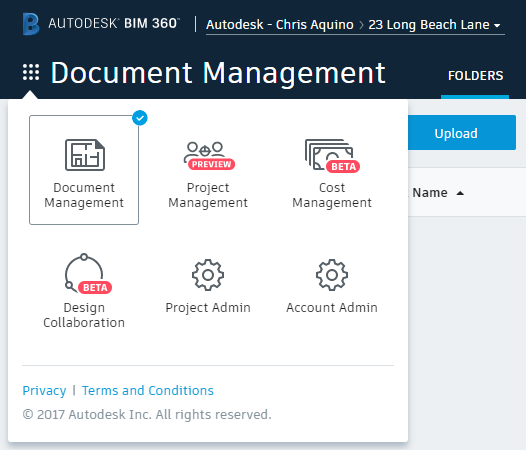Click the blue checkmark on Document Management
The image size is (526, 450).
[x=140, y=118]
